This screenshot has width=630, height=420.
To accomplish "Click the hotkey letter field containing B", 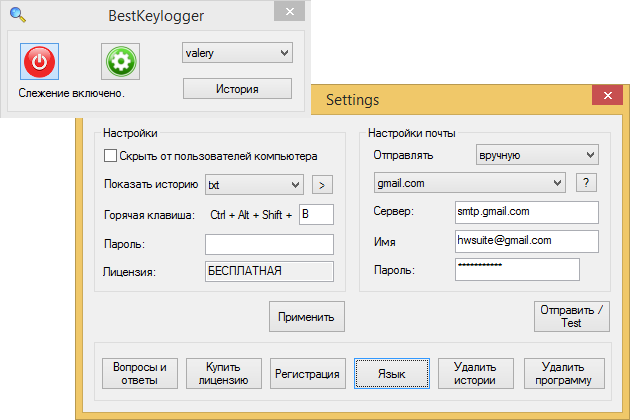I will click(316, 214).
